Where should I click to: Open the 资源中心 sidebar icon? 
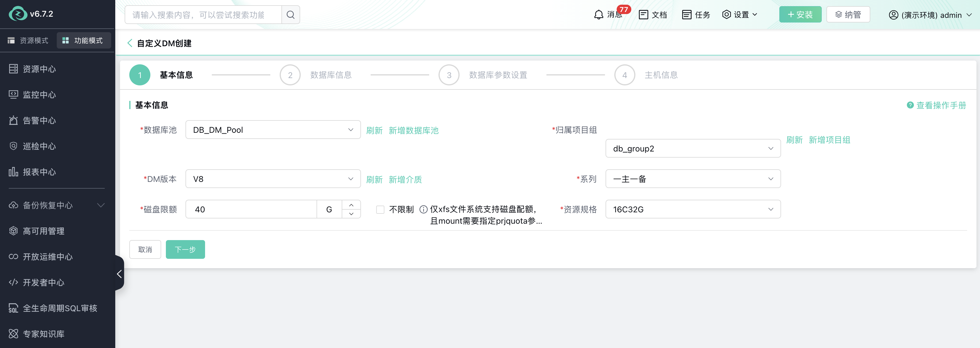[13, 69]
